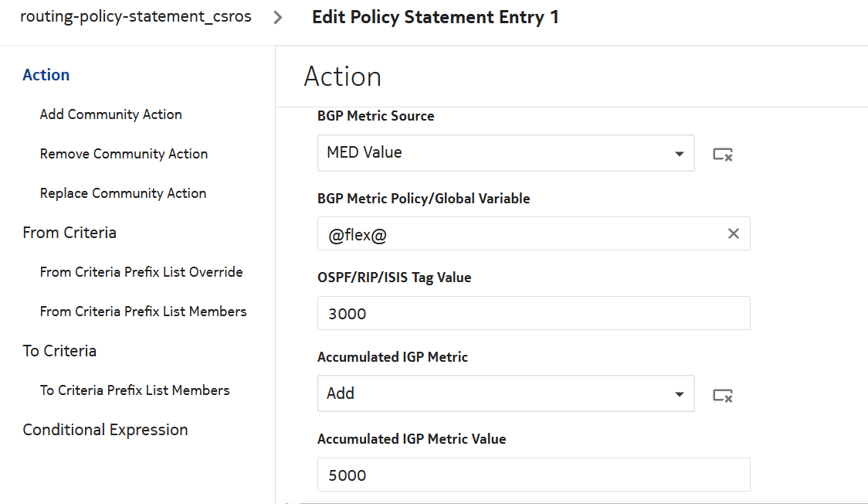Expand the Accumulated IGP Metric dropdown
This screenshot has height=504, width=868.
click(x=506, y=393)
